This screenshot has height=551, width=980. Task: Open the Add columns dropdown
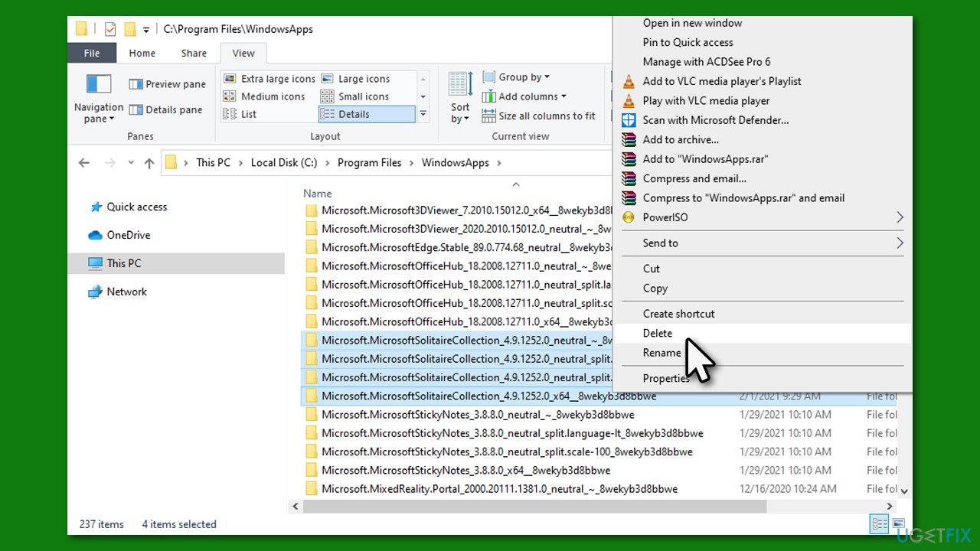click(524, 96)
